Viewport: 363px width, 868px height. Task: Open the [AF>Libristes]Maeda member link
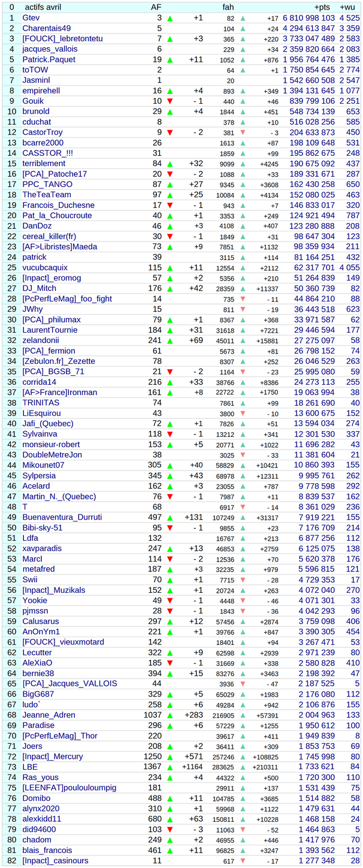(59, 246)
